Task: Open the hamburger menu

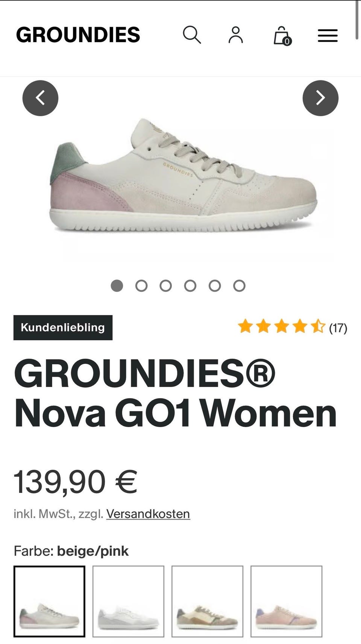Action: click(x=328, y=36)
